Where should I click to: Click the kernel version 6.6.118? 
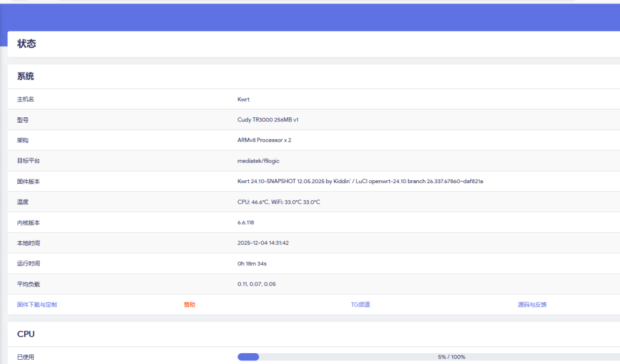point(246,223)
